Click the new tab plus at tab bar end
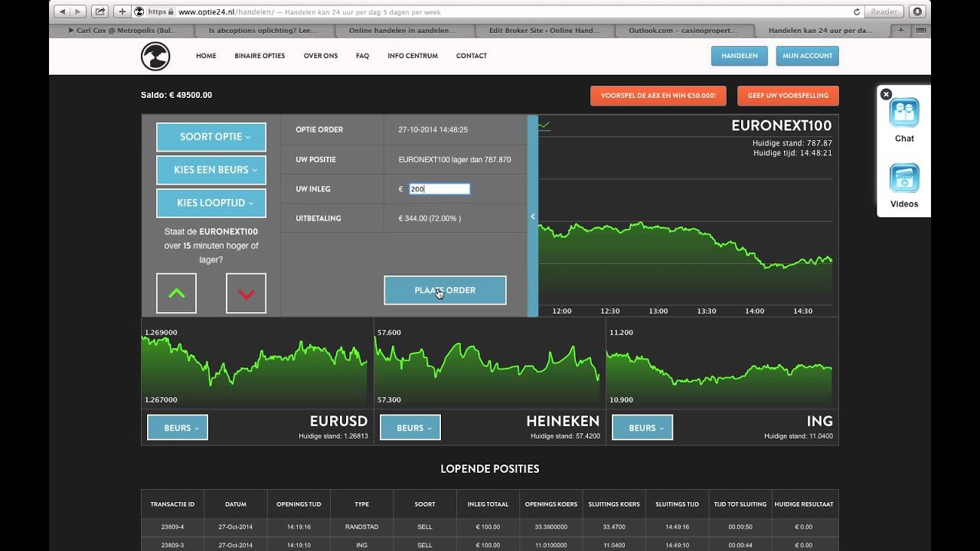Image resolution: width=980 pixels, height=551 pixels. tap(900, 31)
